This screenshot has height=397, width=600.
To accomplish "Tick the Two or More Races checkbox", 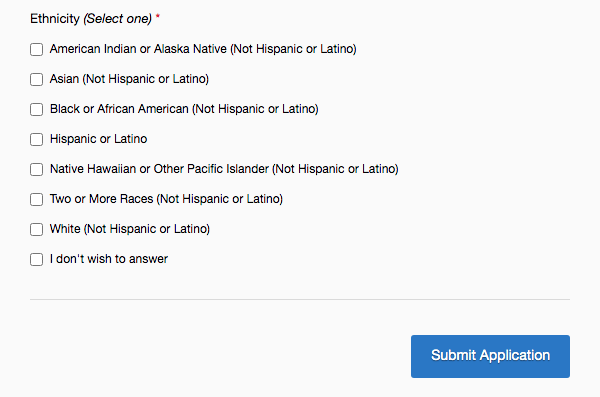I will (36, 199).
